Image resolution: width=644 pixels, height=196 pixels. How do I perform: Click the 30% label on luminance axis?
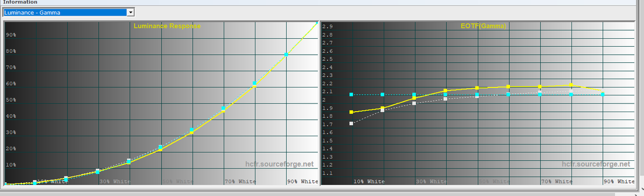click(x=11, y=133)
